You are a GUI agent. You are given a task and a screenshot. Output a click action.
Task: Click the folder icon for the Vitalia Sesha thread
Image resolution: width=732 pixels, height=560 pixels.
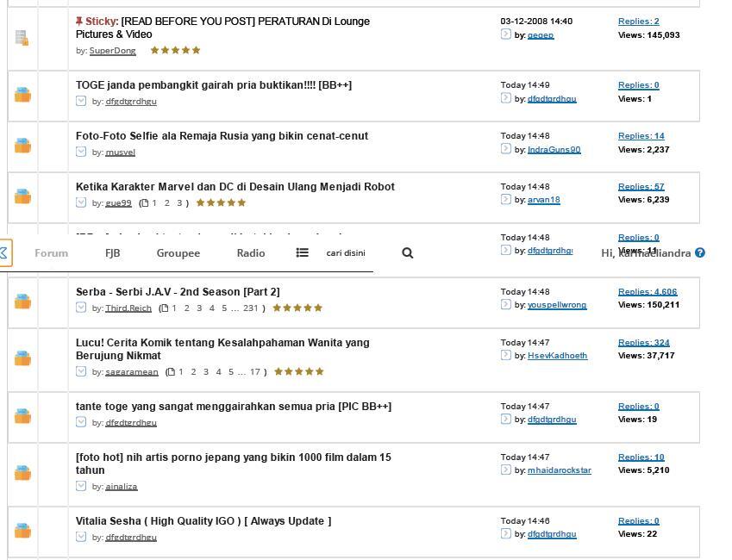pyautogui.click(x=22, y=531)
